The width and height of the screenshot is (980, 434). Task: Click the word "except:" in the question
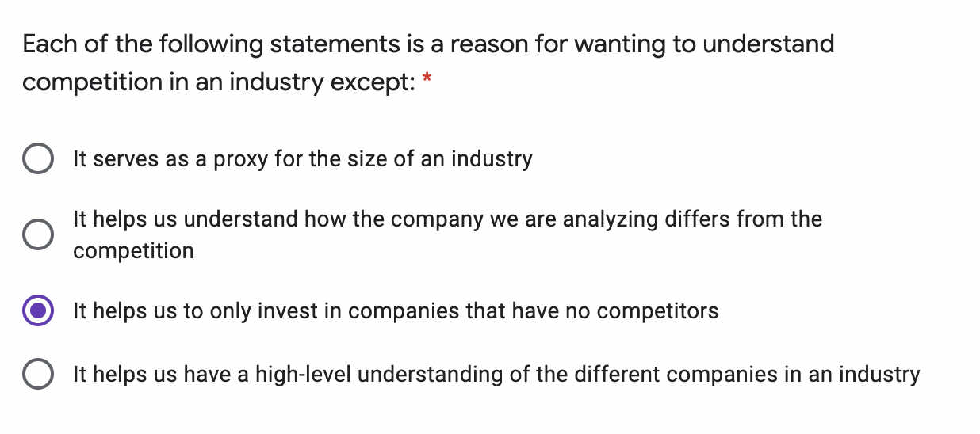(372, 82)
